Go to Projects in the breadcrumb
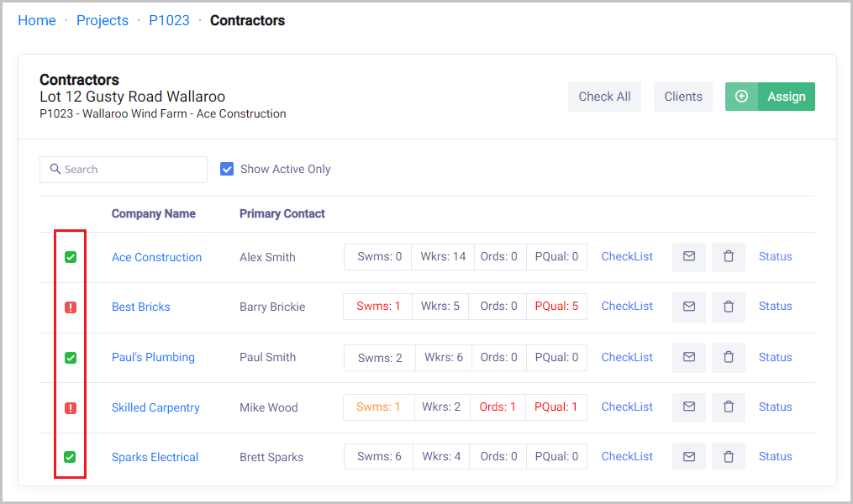 coord(103,20)
